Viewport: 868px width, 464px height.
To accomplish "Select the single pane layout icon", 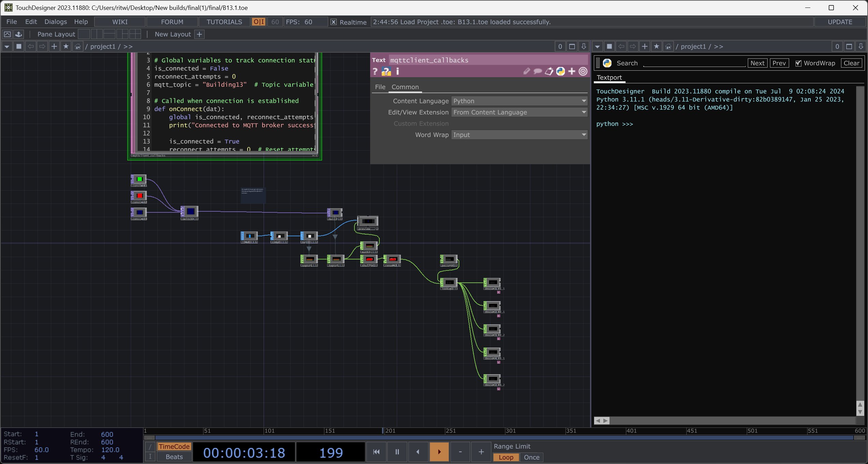I will pos(84,34).
